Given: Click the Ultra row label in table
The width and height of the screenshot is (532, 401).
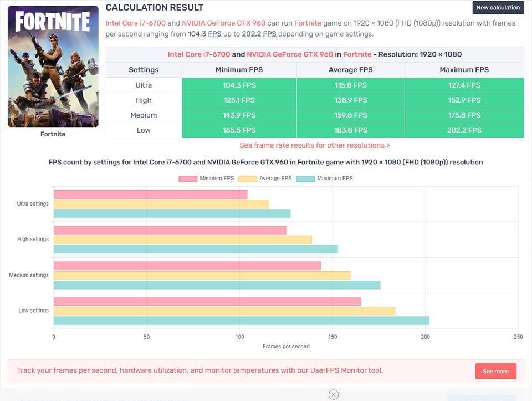Looking at the screenshot, I should pos(144,85).
